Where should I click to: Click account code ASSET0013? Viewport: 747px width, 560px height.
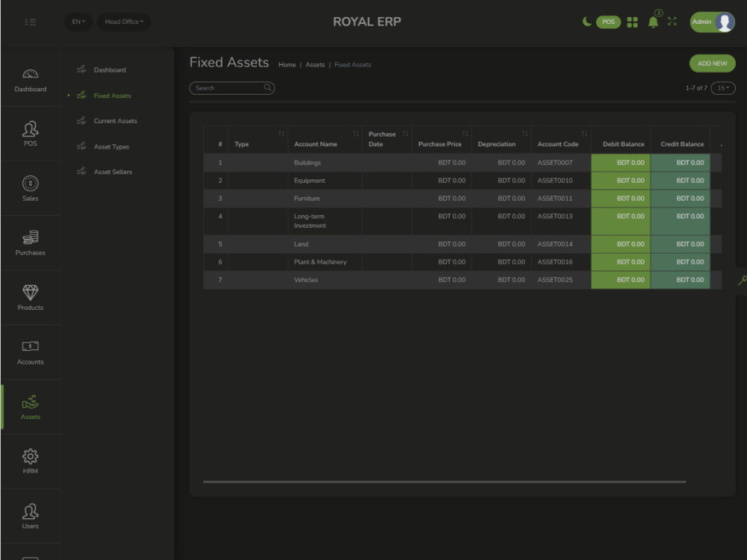[555, 217]
